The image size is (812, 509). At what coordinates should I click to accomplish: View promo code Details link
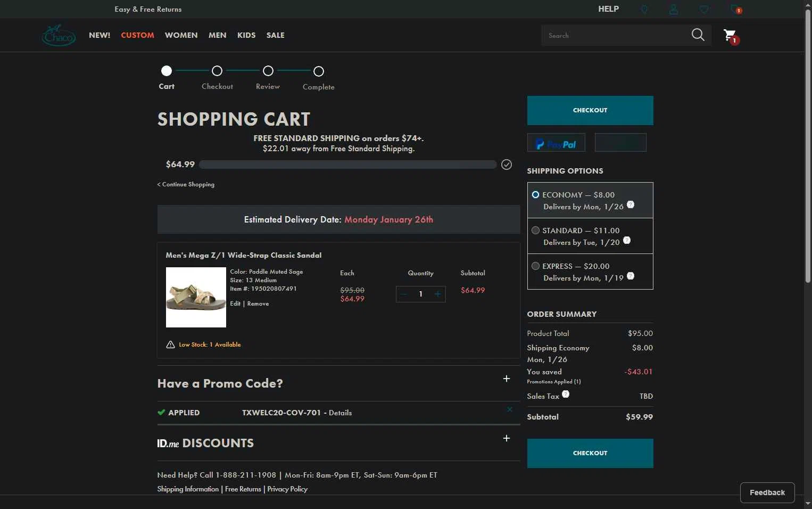[340, 413]
